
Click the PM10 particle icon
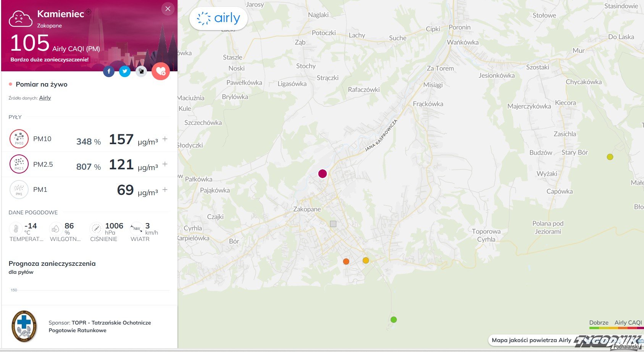[19, 139]
